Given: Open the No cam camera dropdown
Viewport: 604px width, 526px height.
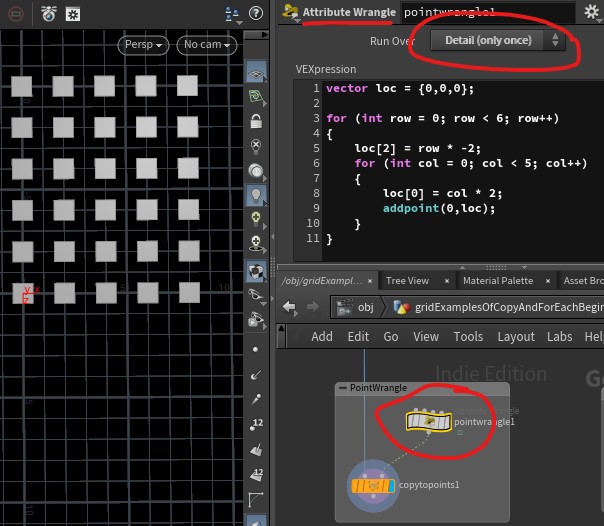Looking at the screenshot, I should click(x=205, y=45).
